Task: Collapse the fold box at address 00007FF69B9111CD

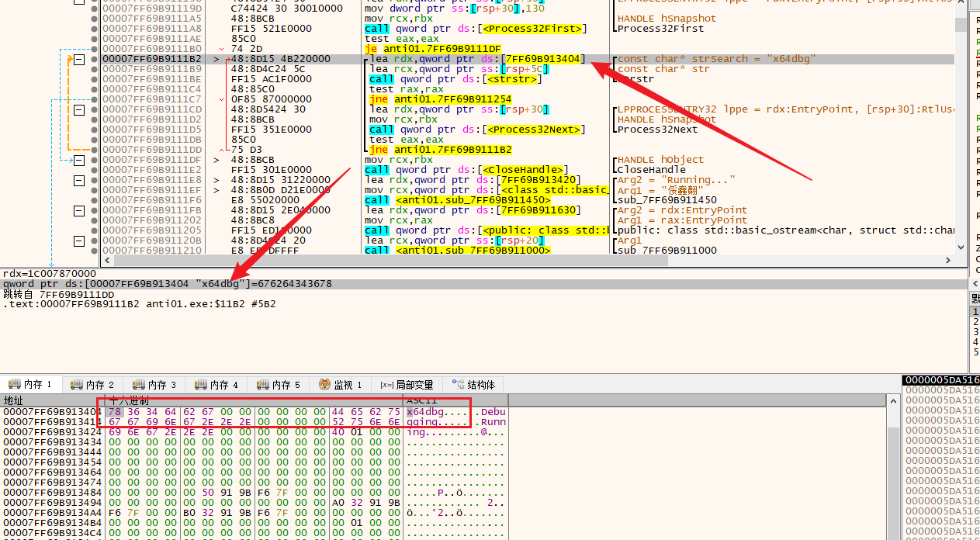Action: (x=79, y=109)
